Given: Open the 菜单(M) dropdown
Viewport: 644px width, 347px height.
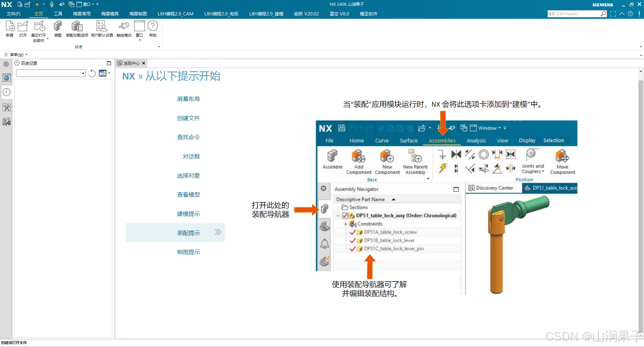Looking at the screenshot, I should tap(16, 55).
